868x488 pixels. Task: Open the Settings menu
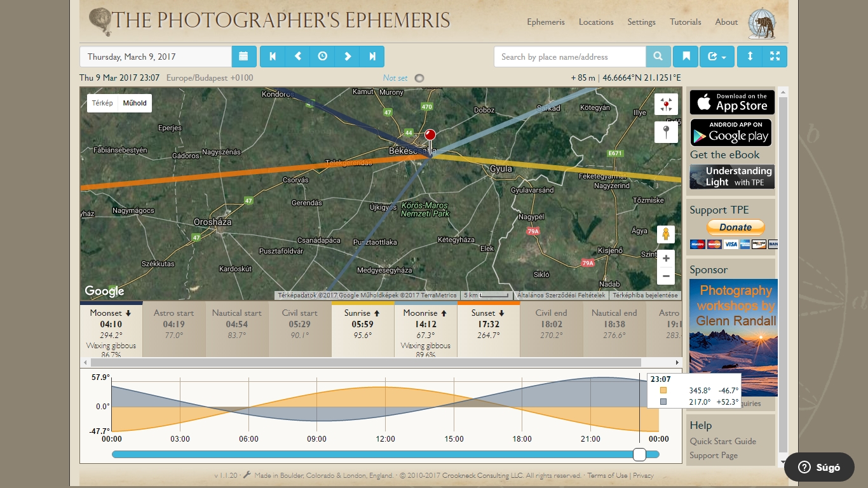642,22
